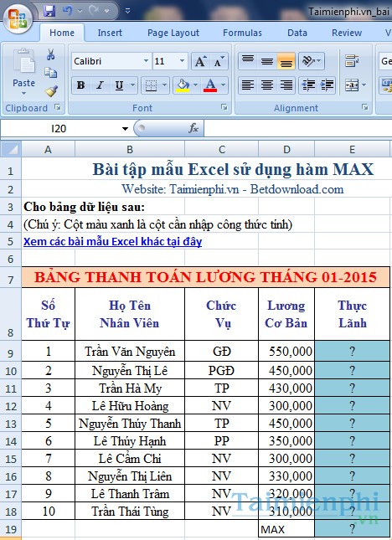Toggle Wrap Text
The image size is (392, 540).
pyautogui.click(x=352, y=61)
